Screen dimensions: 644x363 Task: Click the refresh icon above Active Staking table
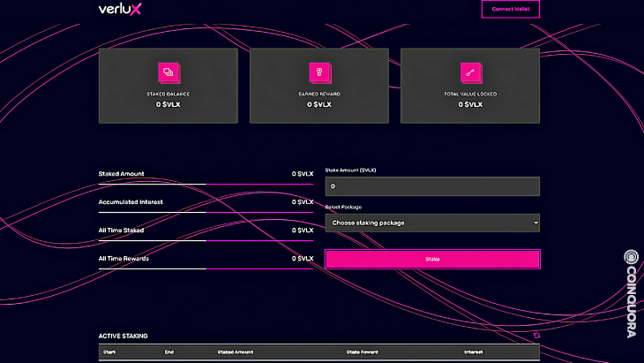536,336
